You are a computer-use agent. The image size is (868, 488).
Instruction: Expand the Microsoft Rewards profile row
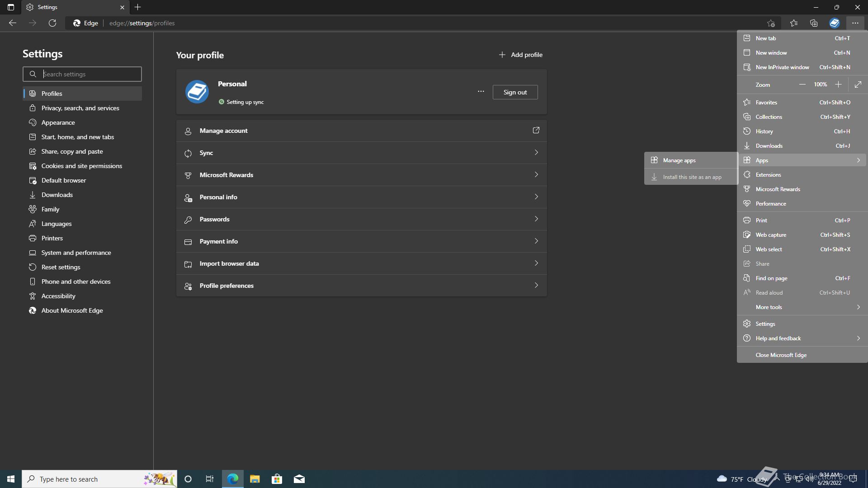[362, 175]
